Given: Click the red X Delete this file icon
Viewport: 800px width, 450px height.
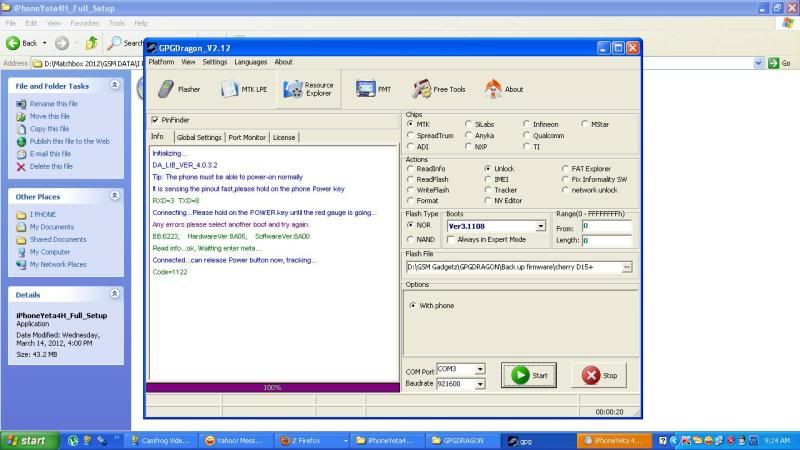Looking at the screenshot, I should [x=21, y=167].
